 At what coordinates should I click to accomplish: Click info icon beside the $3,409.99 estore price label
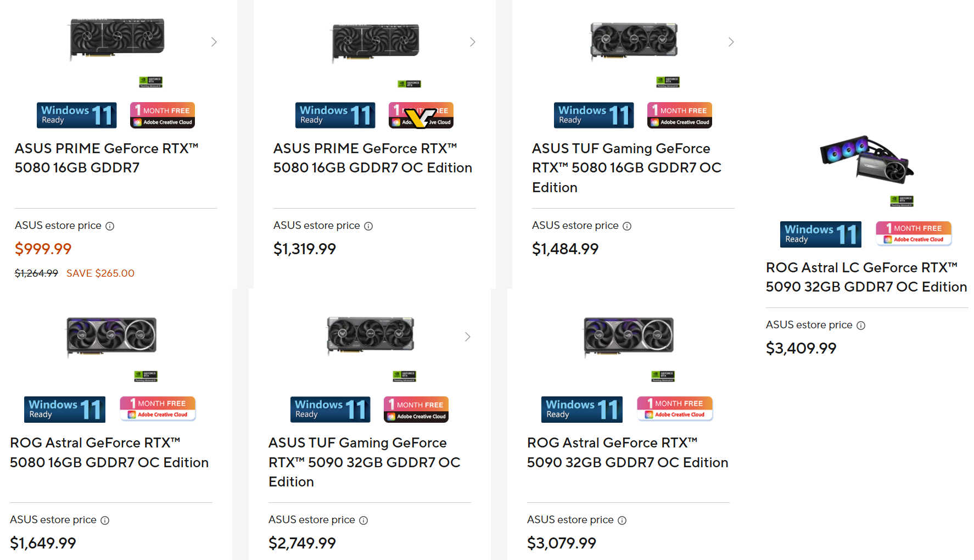pos(861,326)
